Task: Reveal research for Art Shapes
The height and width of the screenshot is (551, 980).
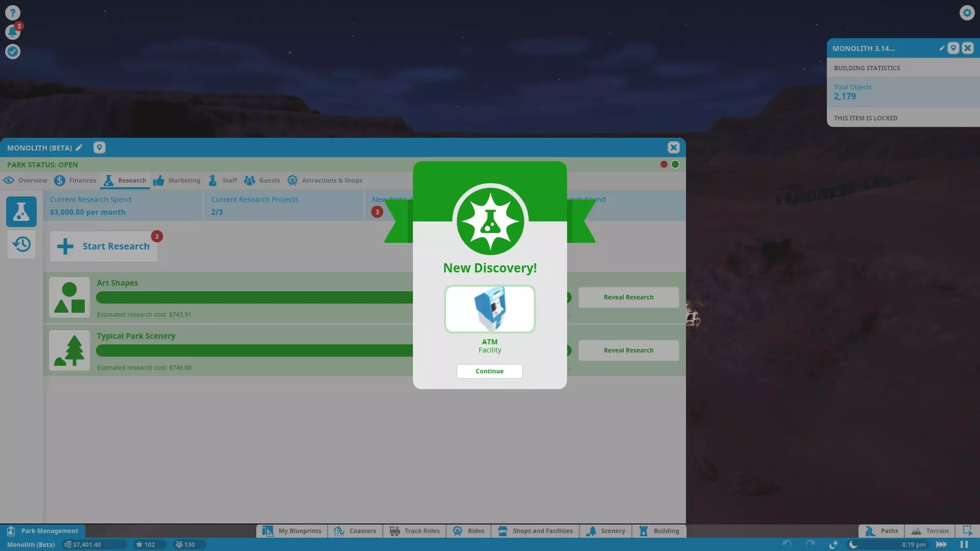Action: point(628,297)
